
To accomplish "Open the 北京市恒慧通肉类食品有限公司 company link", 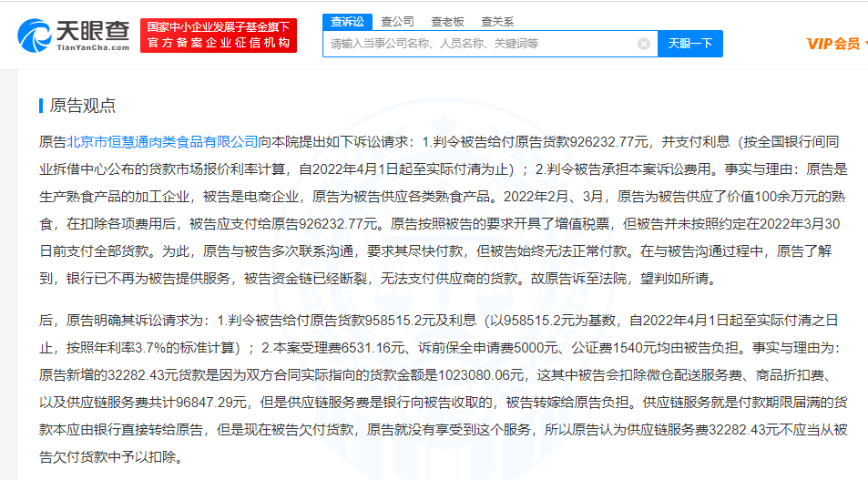I will tap(162, 142).
